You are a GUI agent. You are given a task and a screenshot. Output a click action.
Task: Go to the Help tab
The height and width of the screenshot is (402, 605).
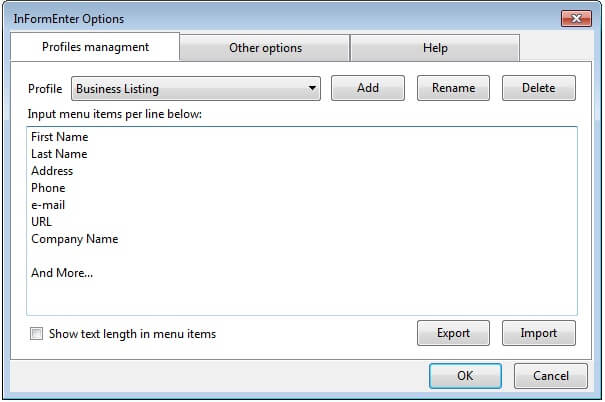pos(435,48)
